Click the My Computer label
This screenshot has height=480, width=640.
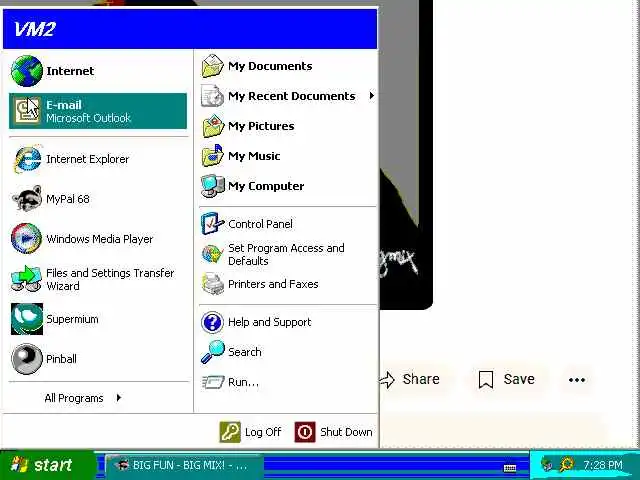point(266,186)
